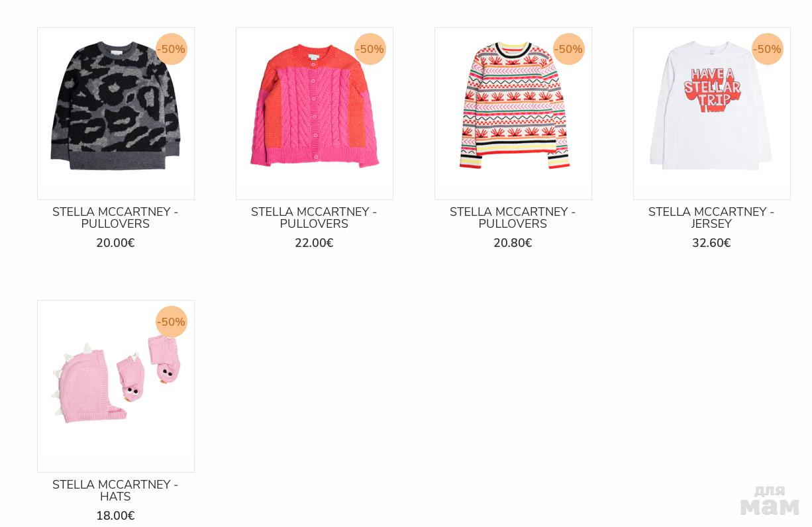The height and width of the screenshot is (527, 812).
Task: Click the 22.00€ price of the cardigan
Action: [x=314, y=243]
